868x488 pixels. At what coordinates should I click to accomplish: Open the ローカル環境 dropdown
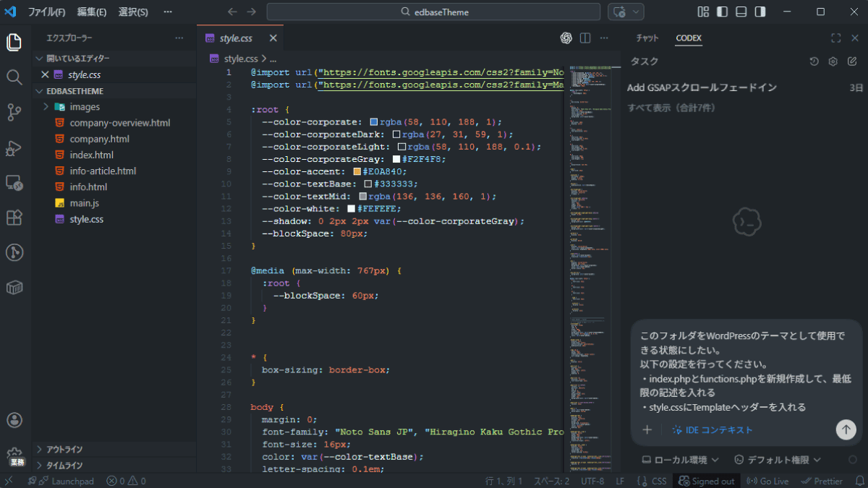[x=681, y=460]
